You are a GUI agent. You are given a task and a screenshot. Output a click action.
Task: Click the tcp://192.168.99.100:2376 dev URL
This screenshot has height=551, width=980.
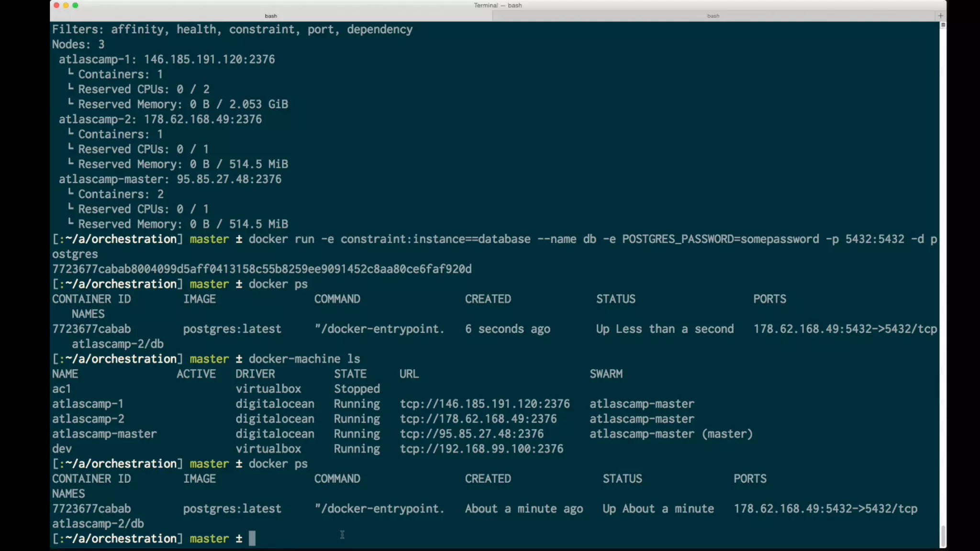481,449
